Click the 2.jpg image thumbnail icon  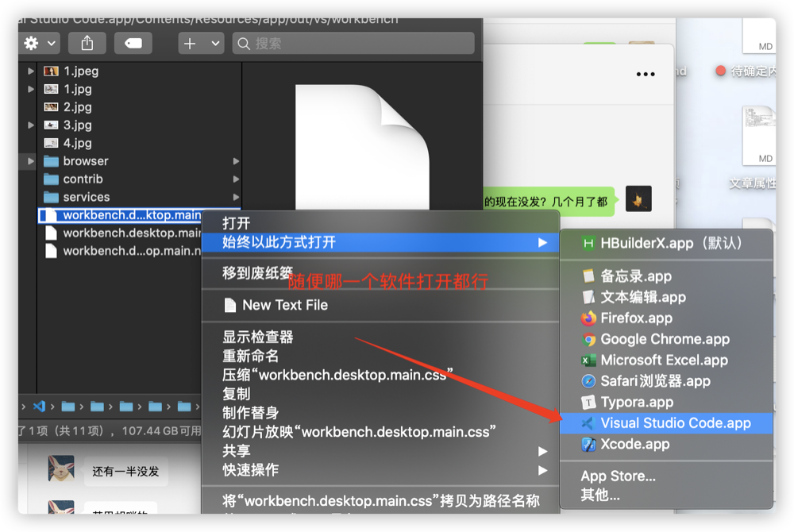tap(51, 107)
